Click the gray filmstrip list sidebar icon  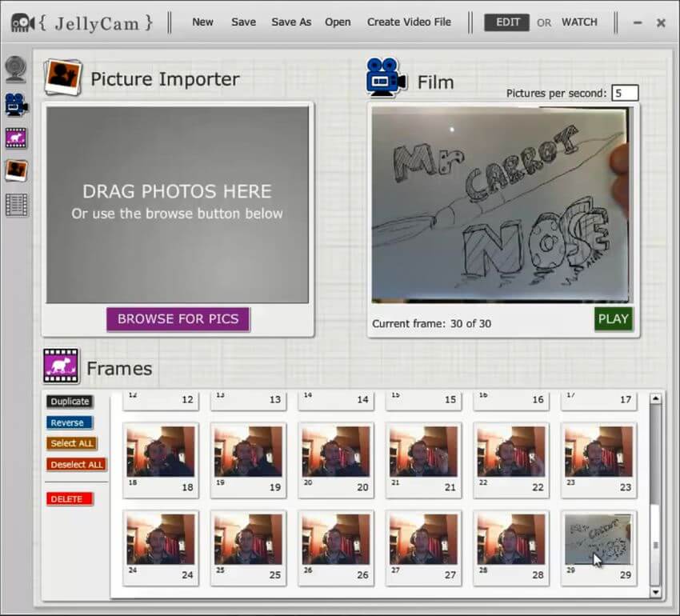point(16,205)
